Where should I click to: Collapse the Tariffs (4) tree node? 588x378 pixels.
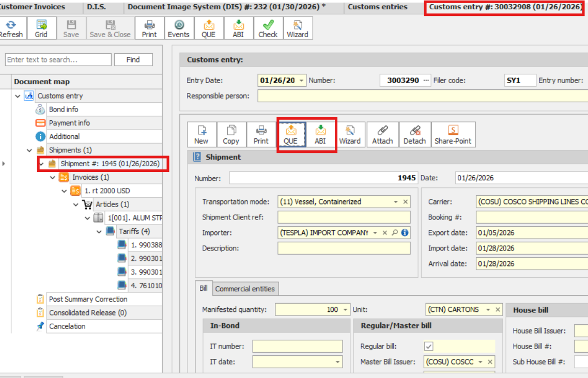[99, 231]
